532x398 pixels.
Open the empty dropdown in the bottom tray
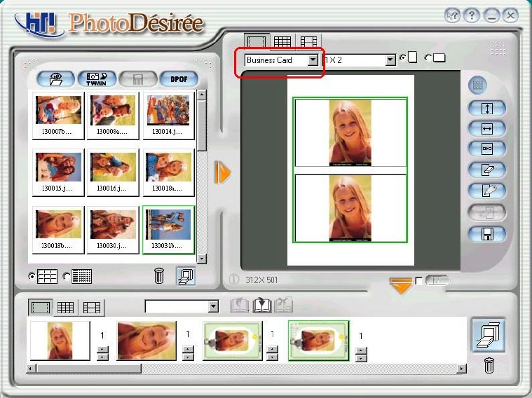point(214,307)
